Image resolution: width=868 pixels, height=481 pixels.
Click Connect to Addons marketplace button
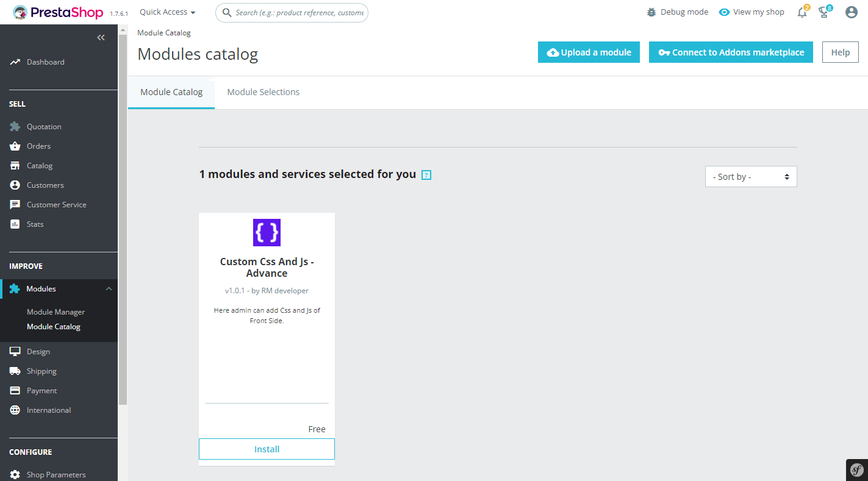[731, 52]
